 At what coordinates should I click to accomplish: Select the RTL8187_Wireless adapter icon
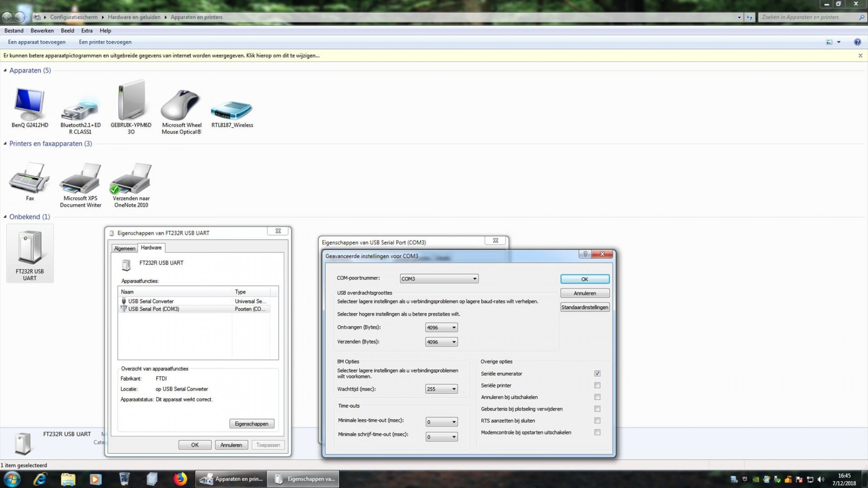click(231, 108)
